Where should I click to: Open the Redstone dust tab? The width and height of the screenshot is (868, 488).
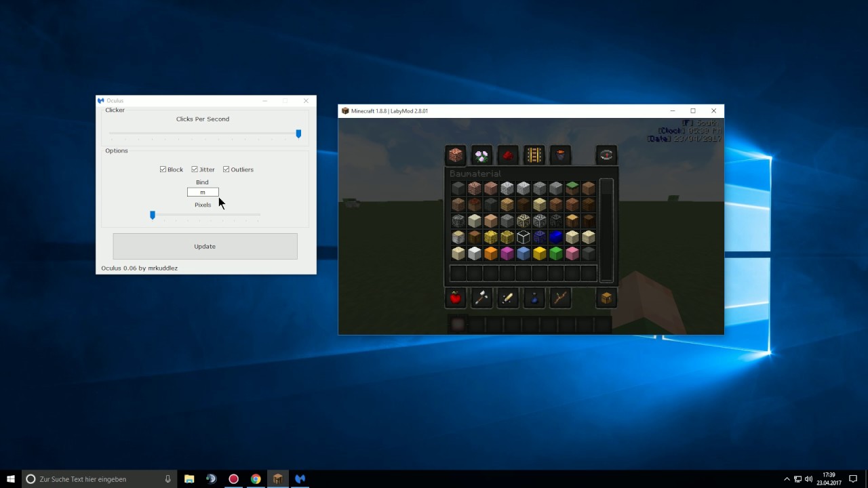point(508,155)
